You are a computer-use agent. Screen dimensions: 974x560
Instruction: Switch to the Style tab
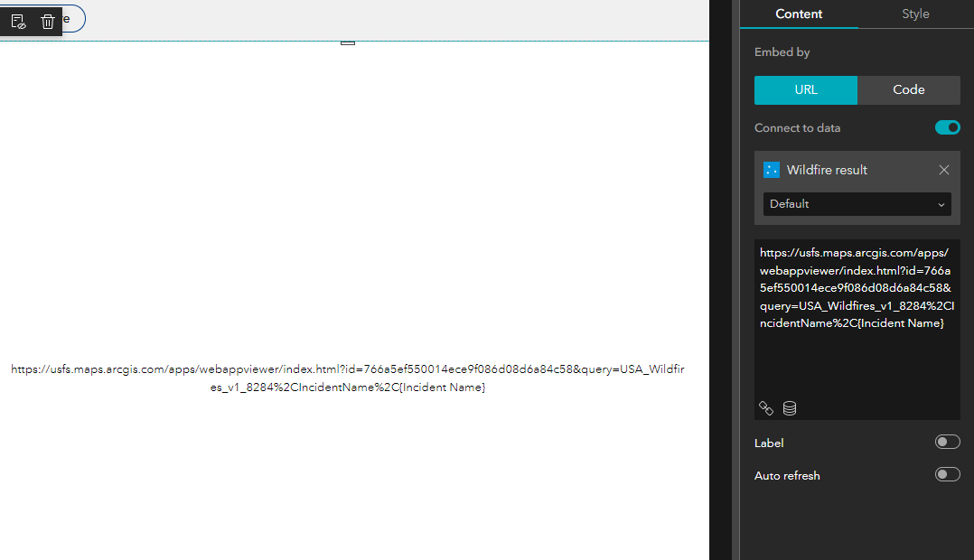[x=914, y=14]
